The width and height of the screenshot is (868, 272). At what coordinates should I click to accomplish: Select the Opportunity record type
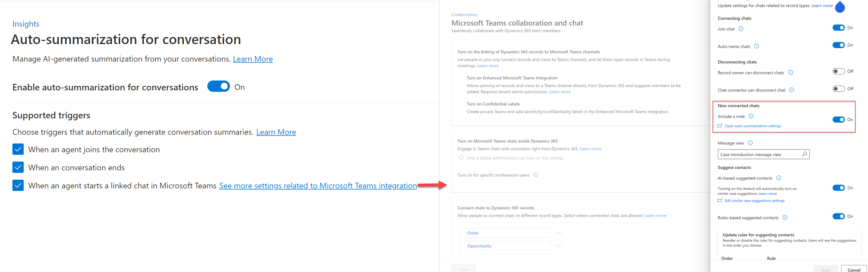point(504,246)
